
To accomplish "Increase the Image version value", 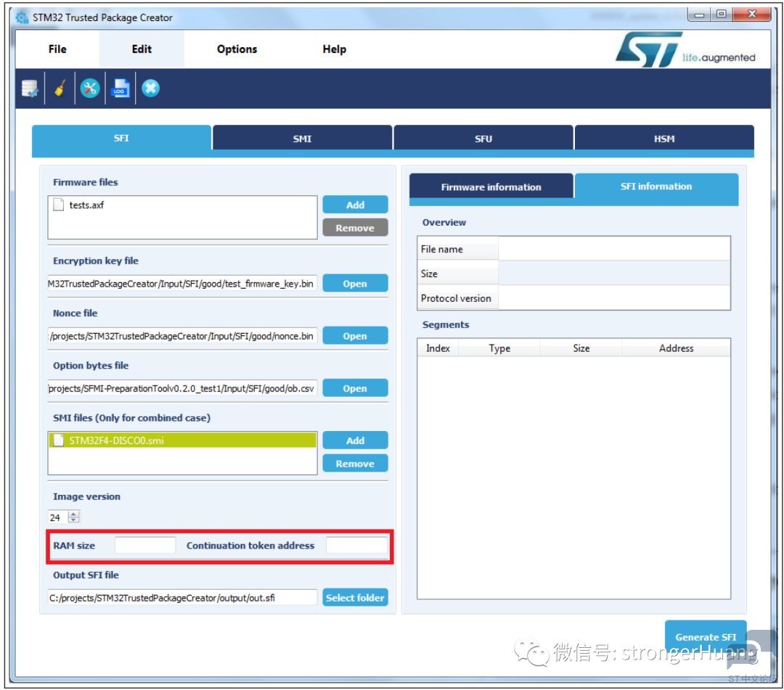I will click(73, 514).
